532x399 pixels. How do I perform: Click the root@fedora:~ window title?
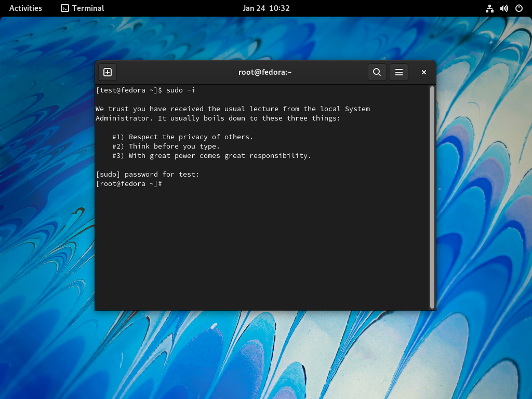(x=265, y=72)
